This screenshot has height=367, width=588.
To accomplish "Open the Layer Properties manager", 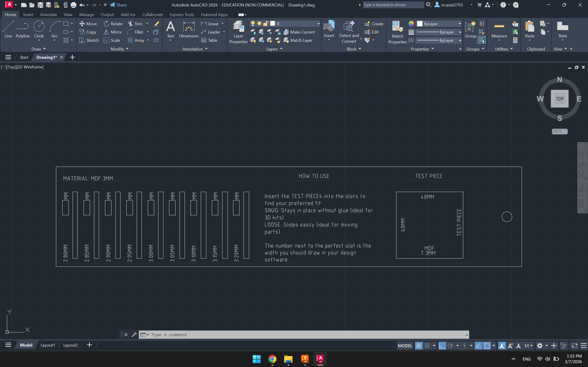I will pyautogui.click(x=238, y=32).
